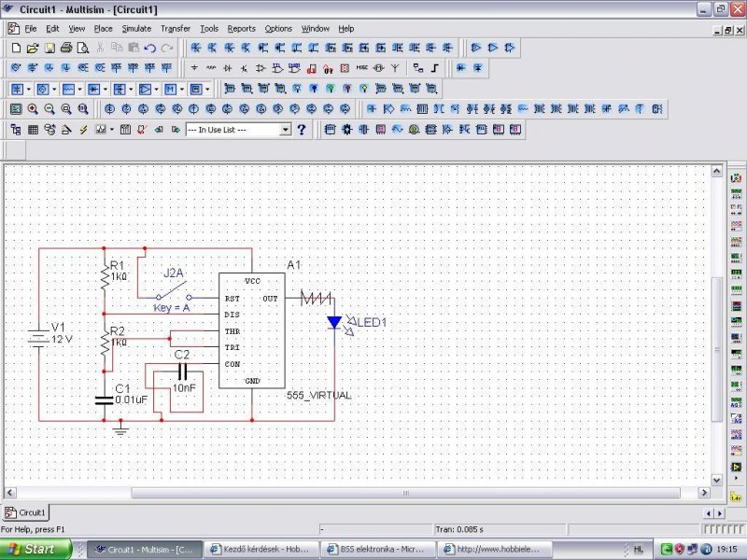This screenshot has width=747, height=560.
Task: Create a new circuit file
Action: (16, 48)
